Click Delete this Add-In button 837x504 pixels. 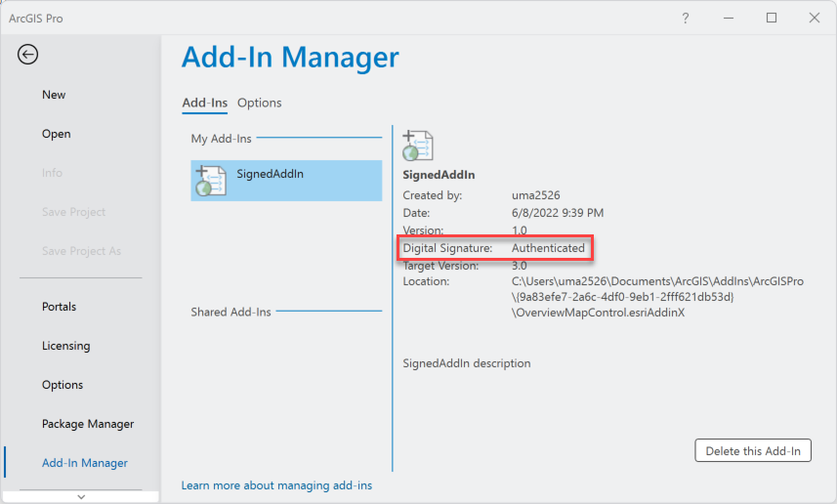(753, 450)
